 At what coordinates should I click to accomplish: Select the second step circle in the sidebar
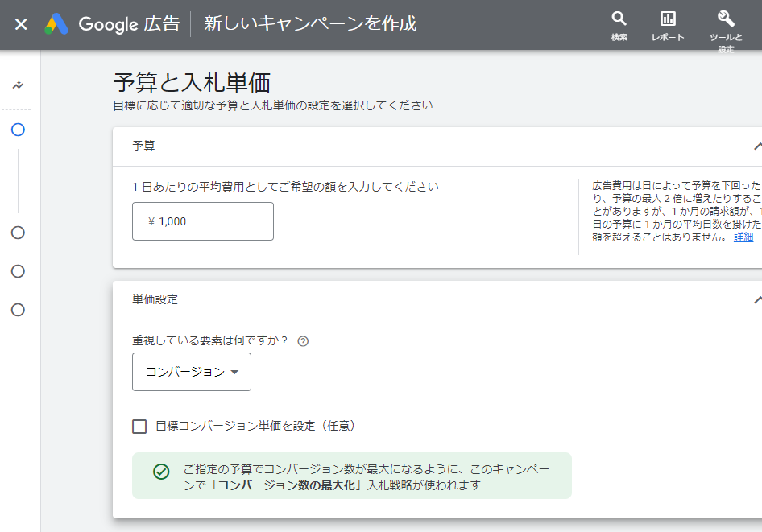click(17, 233)
